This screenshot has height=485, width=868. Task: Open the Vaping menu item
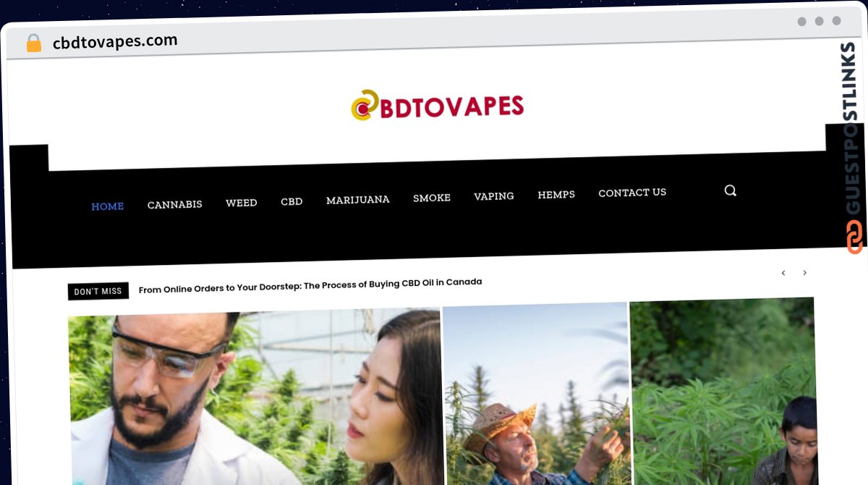(494, 196)
